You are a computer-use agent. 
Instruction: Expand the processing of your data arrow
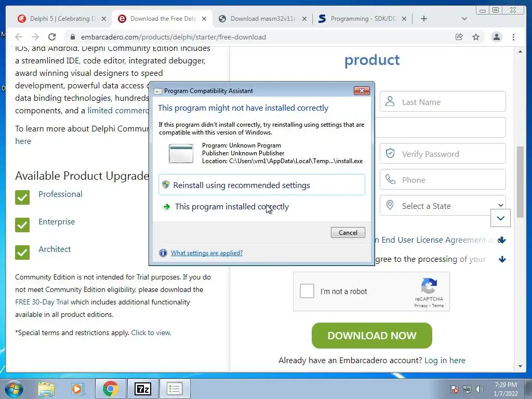tap(502, 260)
